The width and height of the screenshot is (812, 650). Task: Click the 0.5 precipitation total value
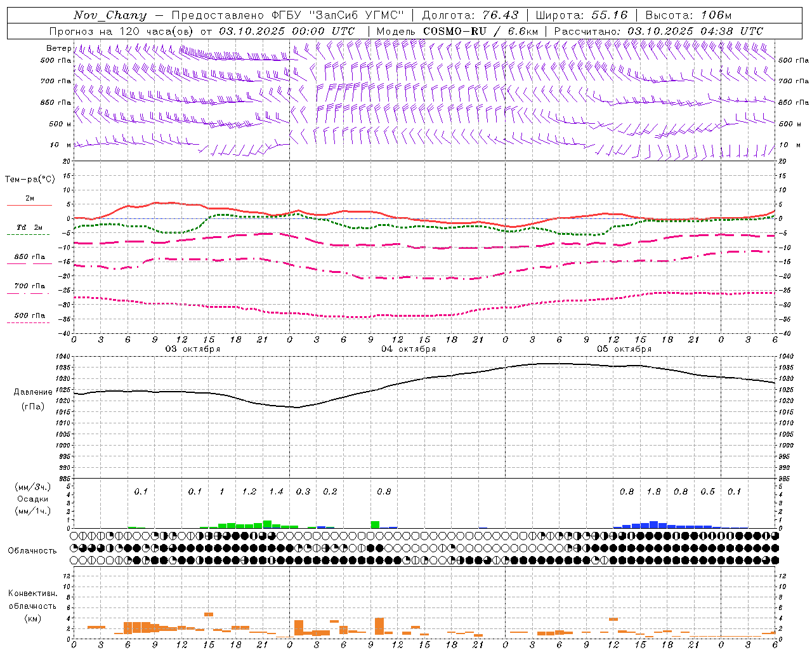707,491
